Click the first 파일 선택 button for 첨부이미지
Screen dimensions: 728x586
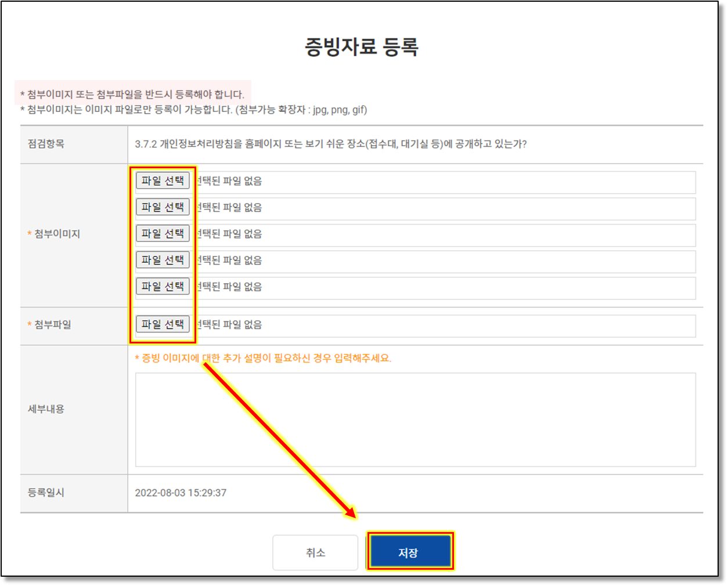tap(163, 181)
